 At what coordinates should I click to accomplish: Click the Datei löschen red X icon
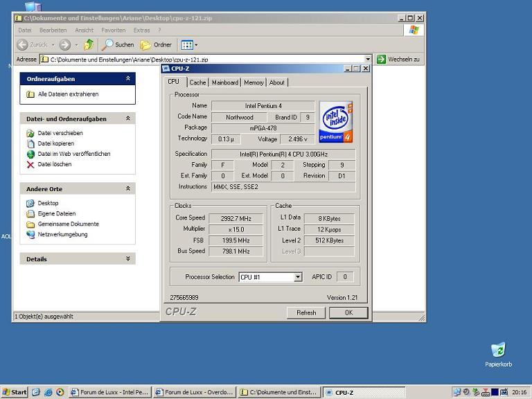coord(30,165)
